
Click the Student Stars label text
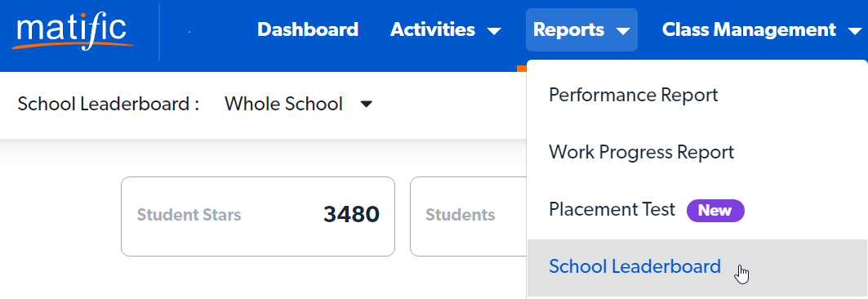189,215
